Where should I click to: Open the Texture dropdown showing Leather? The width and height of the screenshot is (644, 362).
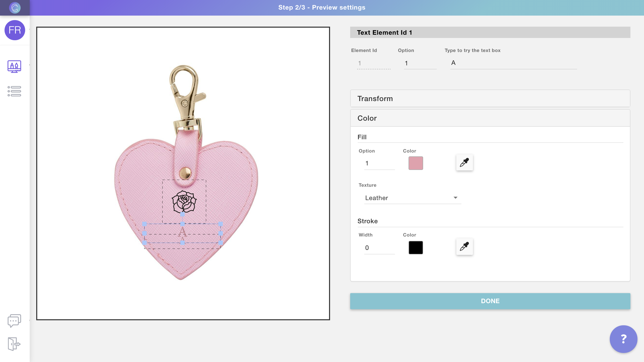click(413, 198)
